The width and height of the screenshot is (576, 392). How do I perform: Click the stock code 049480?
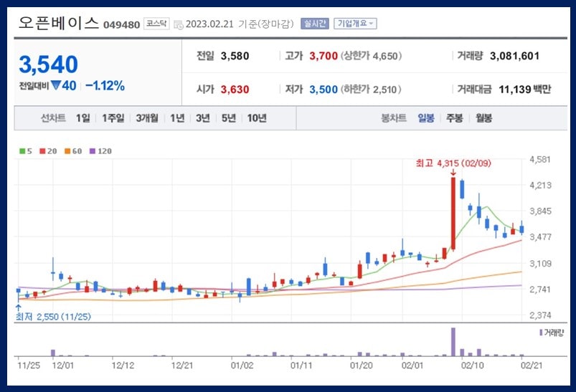click(x=122, y=25)
